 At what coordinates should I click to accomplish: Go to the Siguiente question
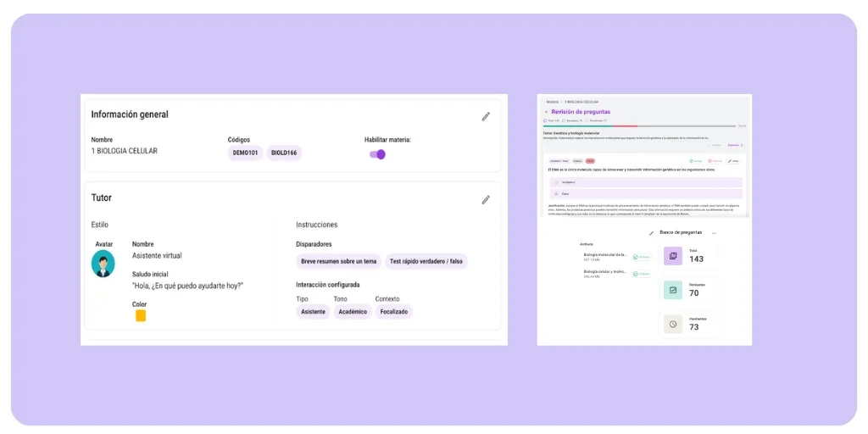(733, 145)
